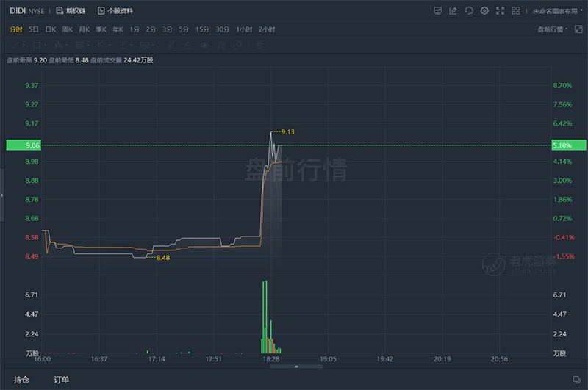The width and height of the screenshot is (588, 390).
Task: Click the DIDI ticker symbol
Action: point(18,11)
